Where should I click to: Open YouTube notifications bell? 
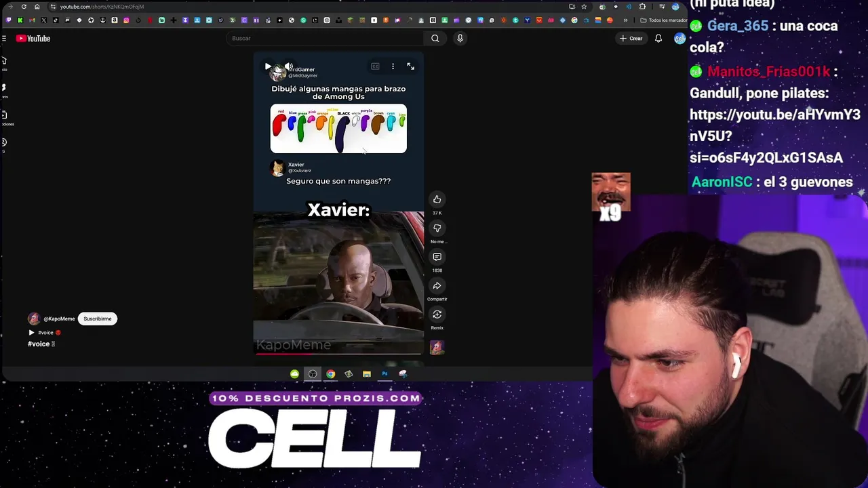click(658, 39)
